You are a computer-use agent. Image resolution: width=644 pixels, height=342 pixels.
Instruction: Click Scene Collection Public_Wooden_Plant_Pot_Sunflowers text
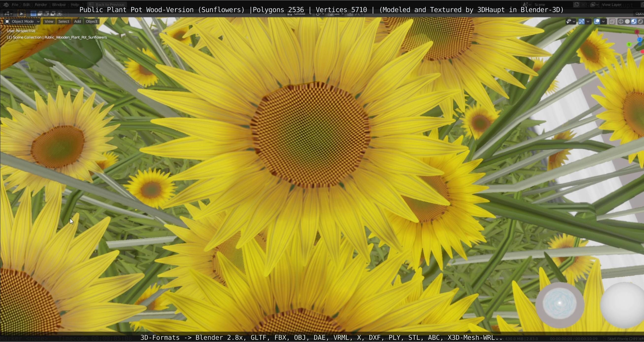[x=57, y=37]
